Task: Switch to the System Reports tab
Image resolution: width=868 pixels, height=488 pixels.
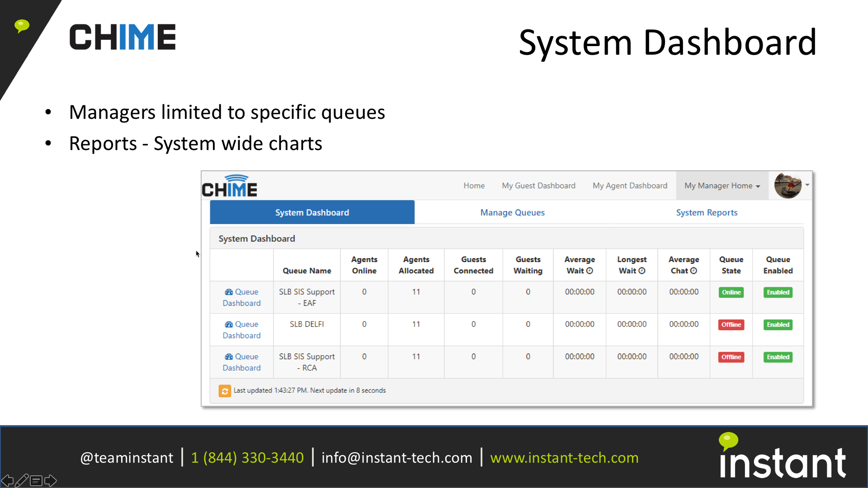Action: tap(707, 212)
